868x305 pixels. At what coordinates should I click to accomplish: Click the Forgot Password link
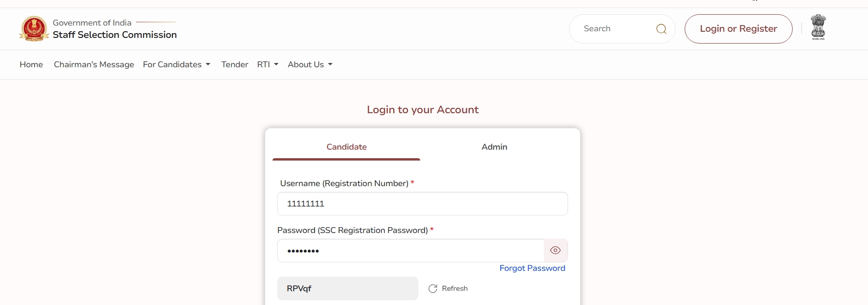click(532, 268)
